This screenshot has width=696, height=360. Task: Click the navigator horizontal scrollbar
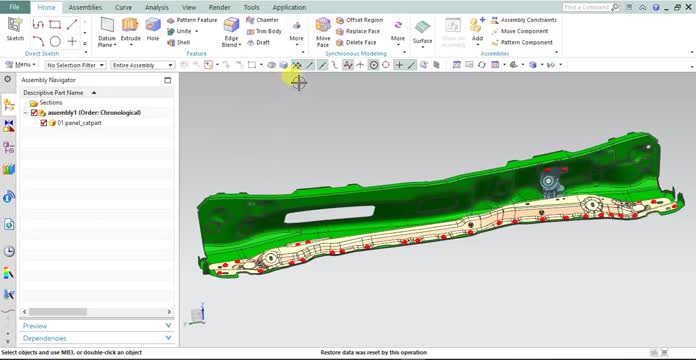click(97, 312)
